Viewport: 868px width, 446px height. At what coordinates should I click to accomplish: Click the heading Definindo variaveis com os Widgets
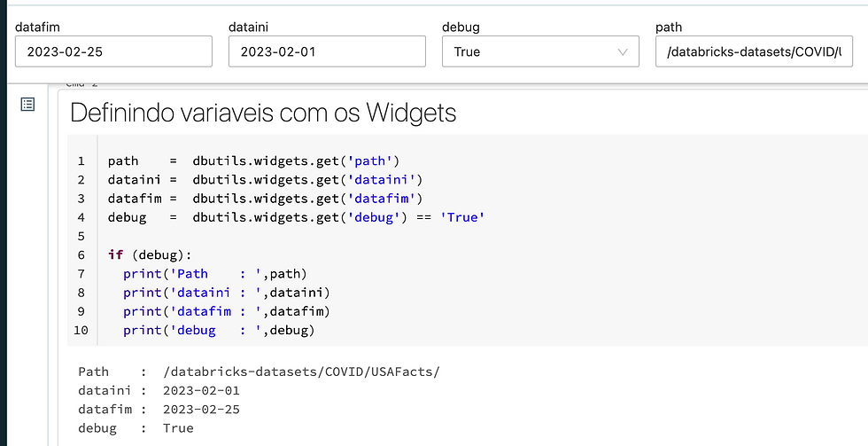[264, 113]
